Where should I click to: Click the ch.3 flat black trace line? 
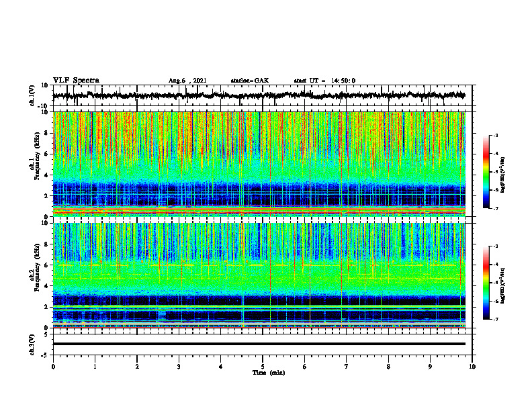pos(259,344)
